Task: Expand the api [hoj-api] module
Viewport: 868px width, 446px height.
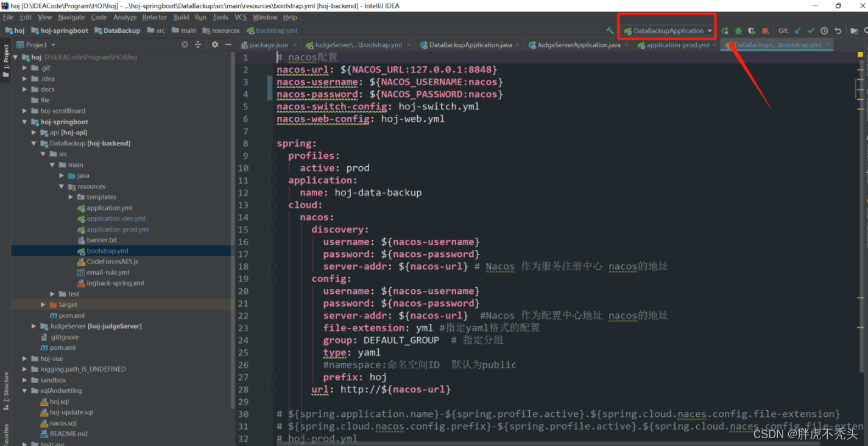Action: [34, 133]
